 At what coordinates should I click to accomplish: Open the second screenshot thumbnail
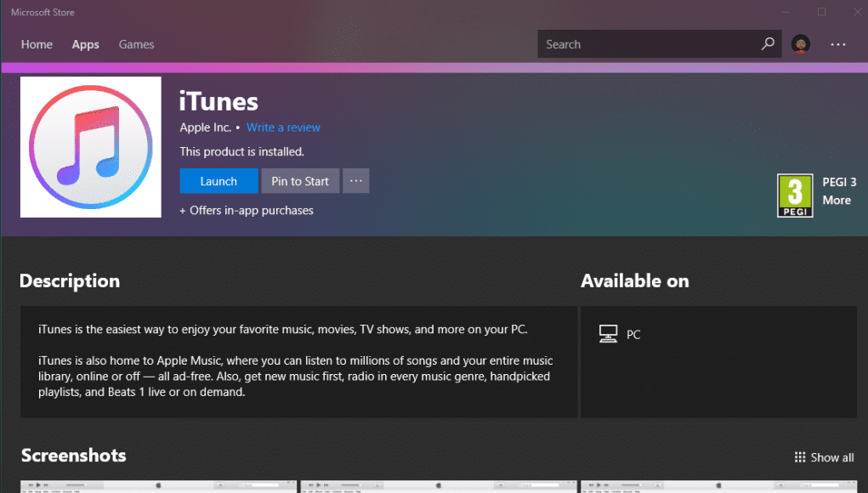439,487
